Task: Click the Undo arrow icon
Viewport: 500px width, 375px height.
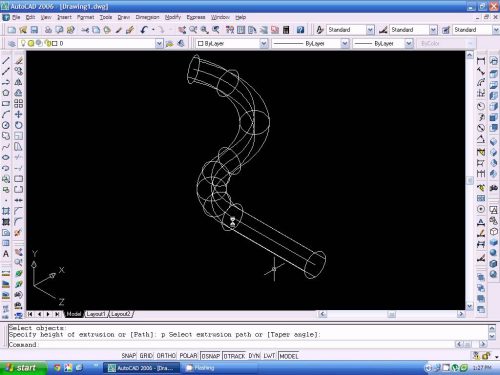Action: coord(144,30)
